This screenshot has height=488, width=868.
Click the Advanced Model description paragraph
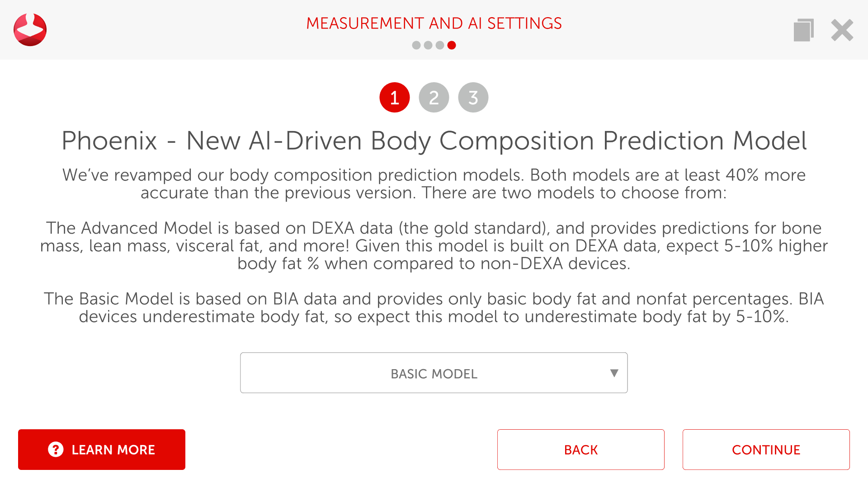(x=434, y=246)
